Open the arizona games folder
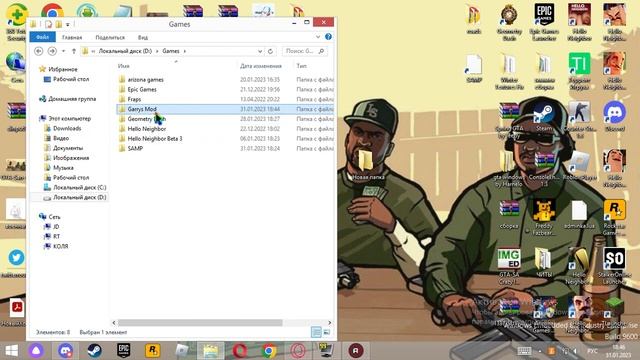The width and height of the screenshot is (640, 360). click(225, 80)
